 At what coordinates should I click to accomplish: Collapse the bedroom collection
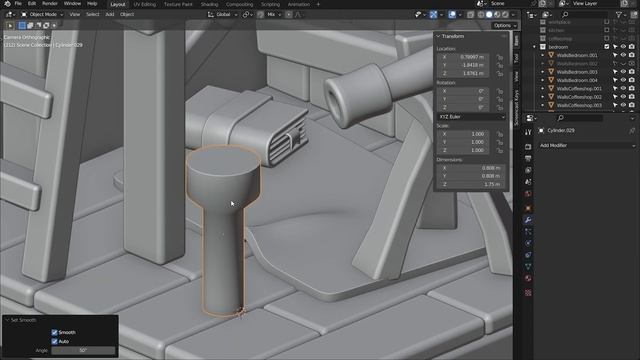pos(534,47)
